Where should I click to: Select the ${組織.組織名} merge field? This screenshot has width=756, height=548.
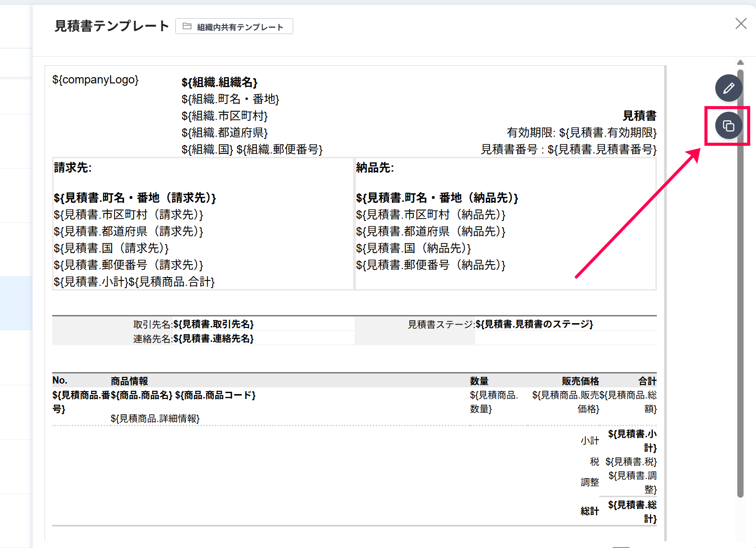click(x=219, y=82)
